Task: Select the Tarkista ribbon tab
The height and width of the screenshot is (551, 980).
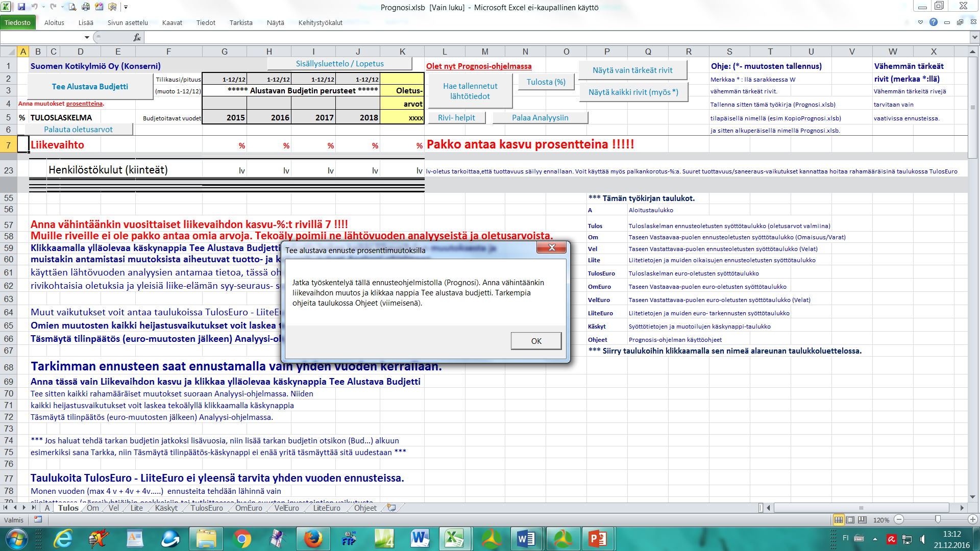Action: click(x=241, y=22)
